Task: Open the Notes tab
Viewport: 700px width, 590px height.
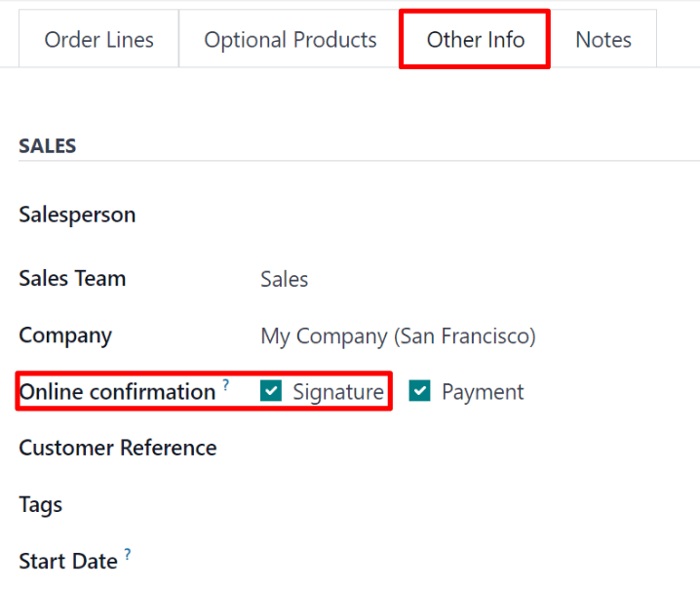Action: pyautogui.click(x=603, y=40)
